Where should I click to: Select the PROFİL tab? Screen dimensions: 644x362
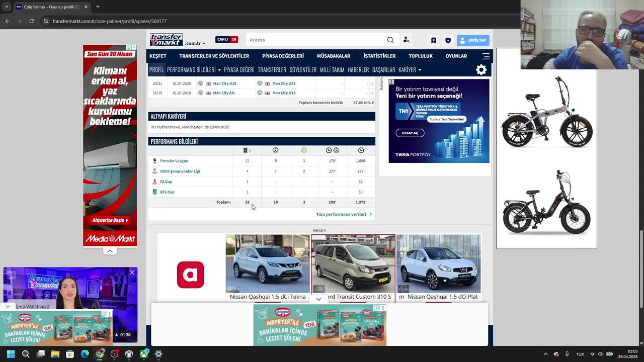[x=156, y=69]
